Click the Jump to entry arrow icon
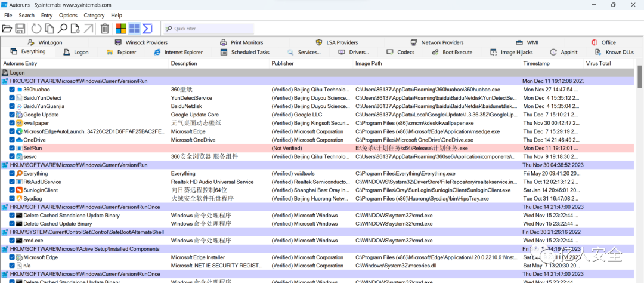This screenshot has height=283, width=644. coord(88,29)
